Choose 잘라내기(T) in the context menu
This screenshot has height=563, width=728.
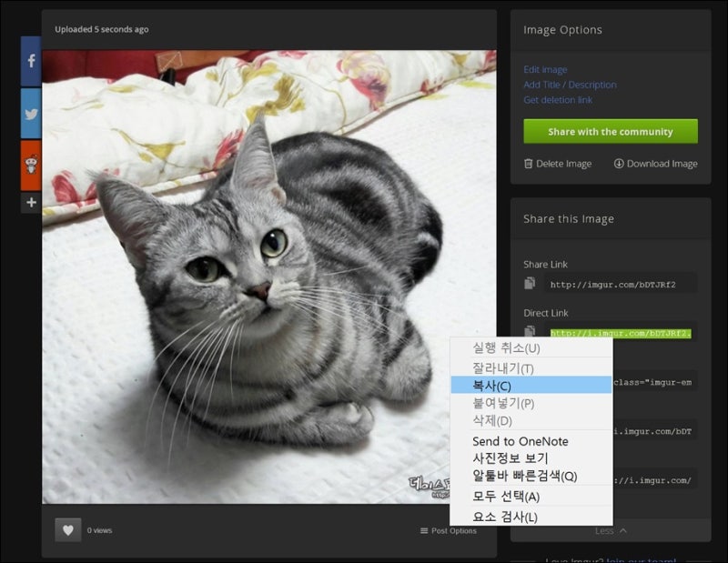531,367
